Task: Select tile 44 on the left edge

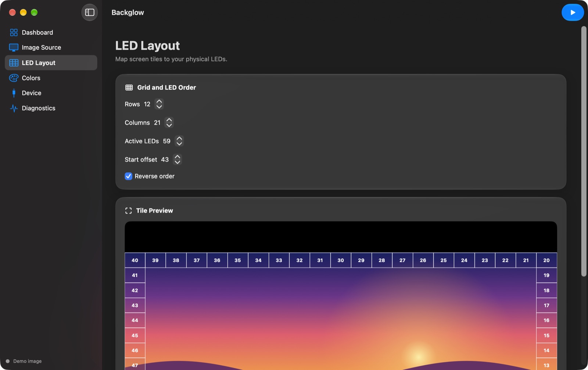Action: point(135,320)
